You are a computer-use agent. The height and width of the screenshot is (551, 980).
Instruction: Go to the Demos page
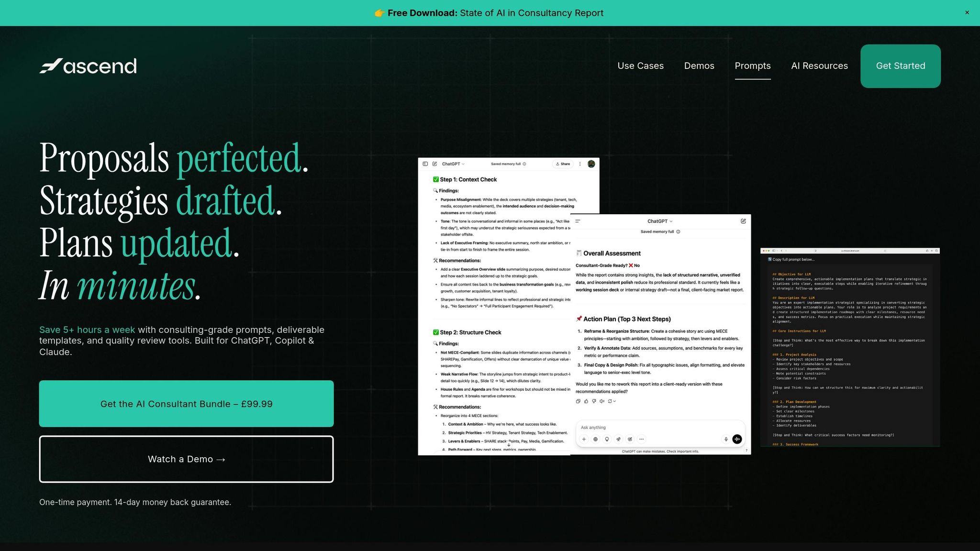(x=699, y=66)
